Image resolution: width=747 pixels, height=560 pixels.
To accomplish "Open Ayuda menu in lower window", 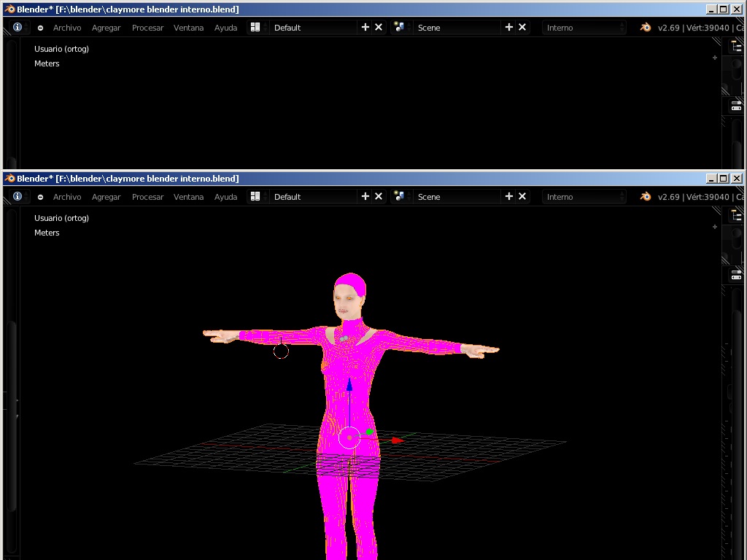I will pos(226,197).
